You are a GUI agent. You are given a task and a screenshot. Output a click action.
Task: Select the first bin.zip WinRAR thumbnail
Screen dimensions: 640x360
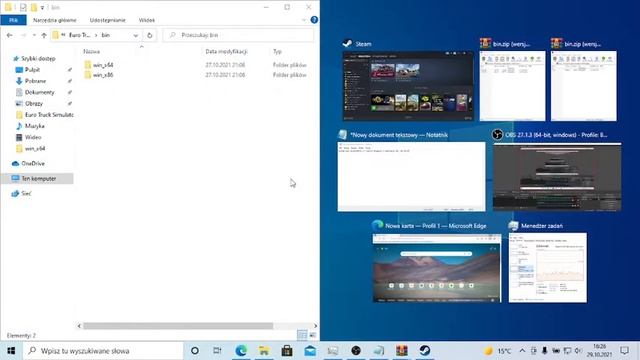[512, 86]
